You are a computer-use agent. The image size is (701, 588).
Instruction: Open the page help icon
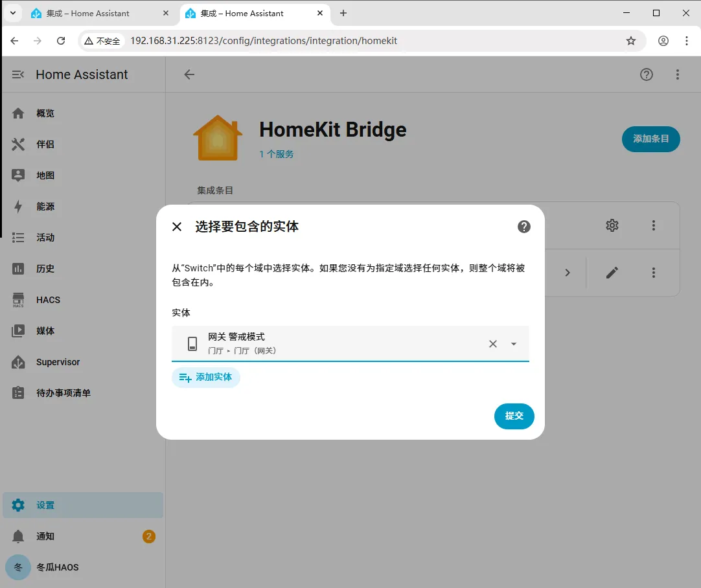646,74
